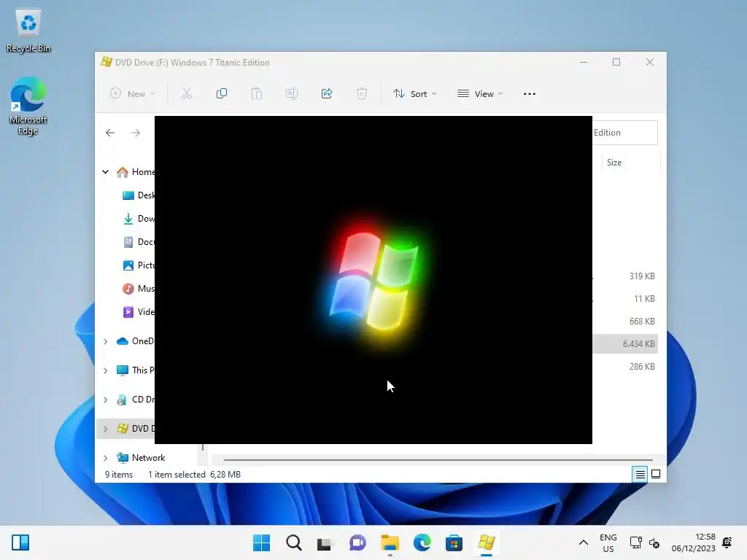Open the Windows Start button
Screen dimensions: 747x560
click(x=261, y=542)
